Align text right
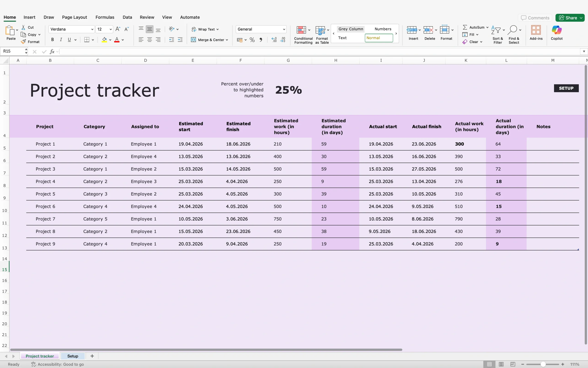Image resolution: width=588 pixels, height=368 pixels. coord(158,40)
